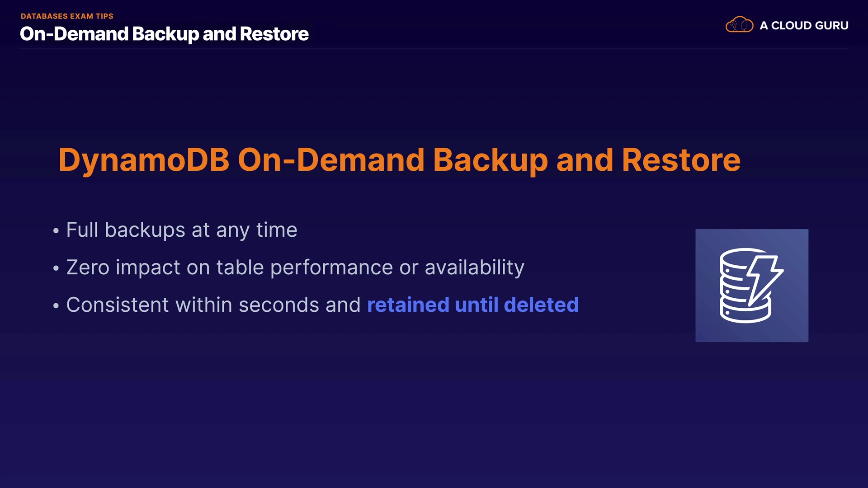Image resolution: width=868 pixels, height=488 pixels.
Task: Click the words 'any time' in the first bullet
Action: [x=256, y=230]
